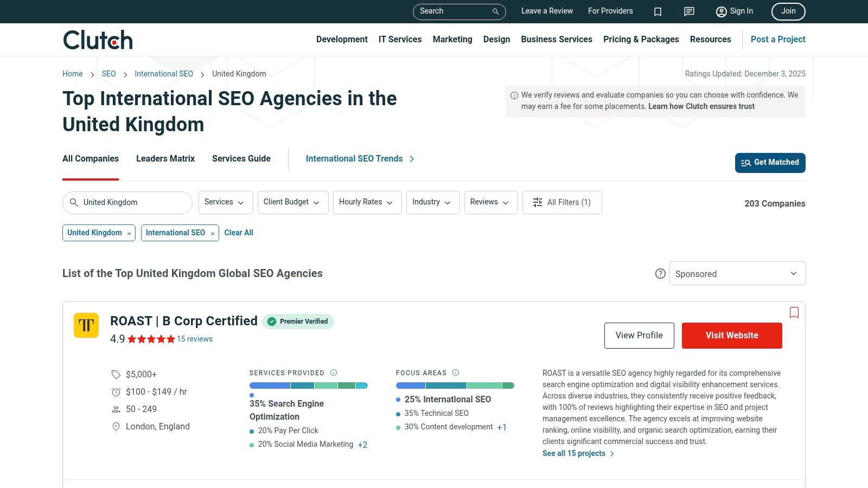Screen dimensions: 868x488
Task: Click the Focus Areas info icon
Action: point(456,373)
